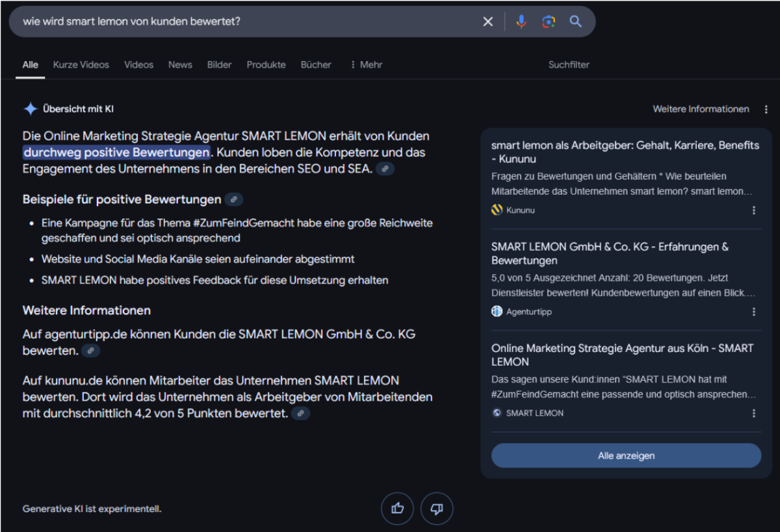Screen dimensions: 780x532
Task: Switch to the Produkte tab
Action: pos(266,65)
